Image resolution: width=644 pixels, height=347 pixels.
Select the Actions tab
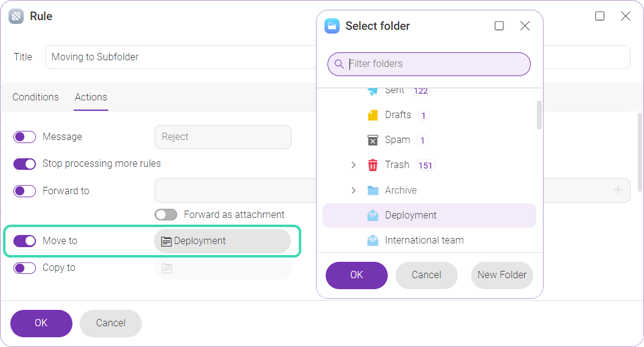[x=91, y=97]
